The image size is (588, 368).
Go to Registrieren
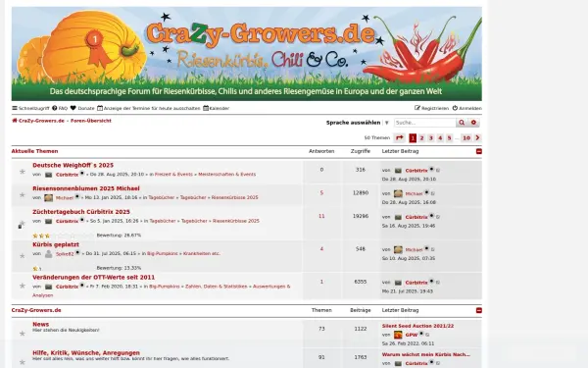pos(431,108)
